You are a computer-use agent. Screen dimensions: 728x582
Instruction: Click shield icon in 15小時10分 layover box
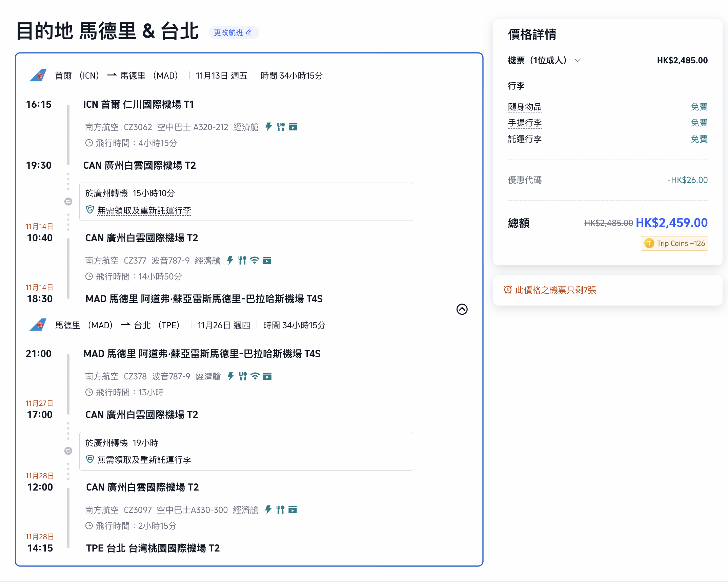tap(90, 210)
